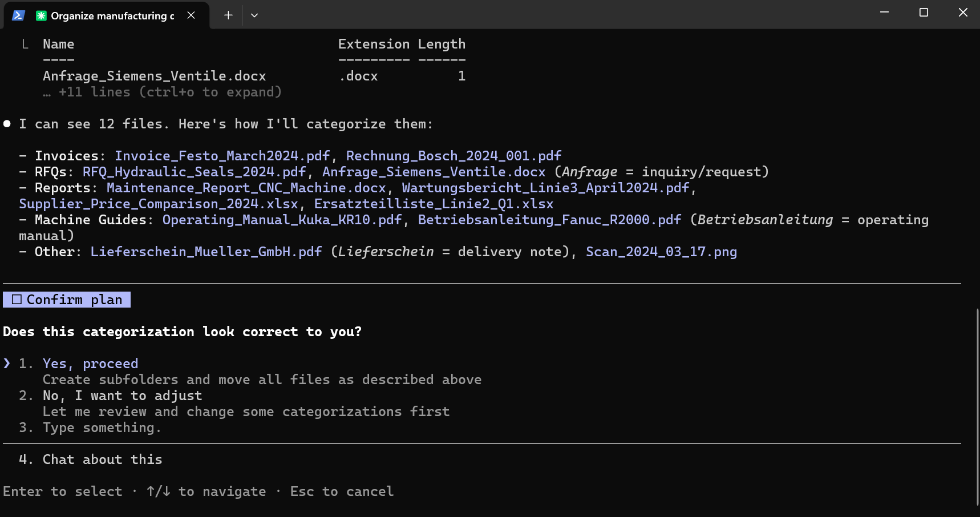Expand the +11 lines collapsed output
Screen dimensions: 980x517
(x=162, y=92)
